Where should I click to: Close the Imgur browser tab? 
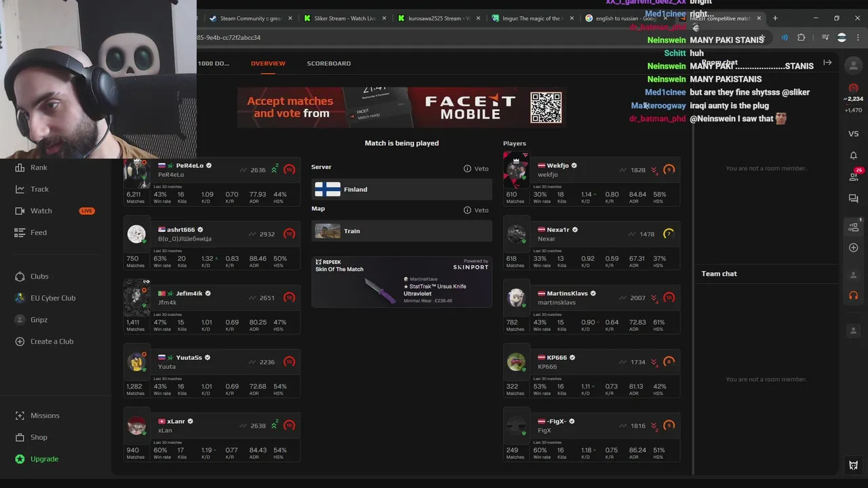[x=572, y=18]
